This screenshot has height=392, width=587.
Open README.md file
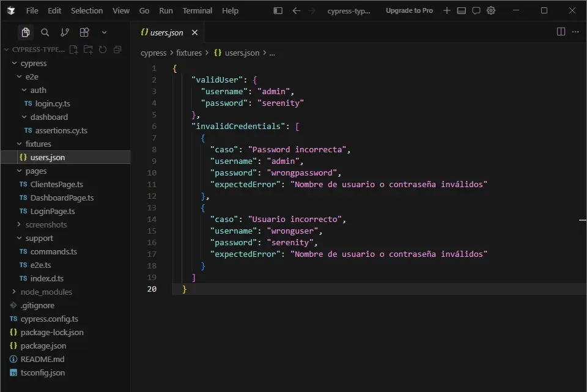(x=42, y=360)
